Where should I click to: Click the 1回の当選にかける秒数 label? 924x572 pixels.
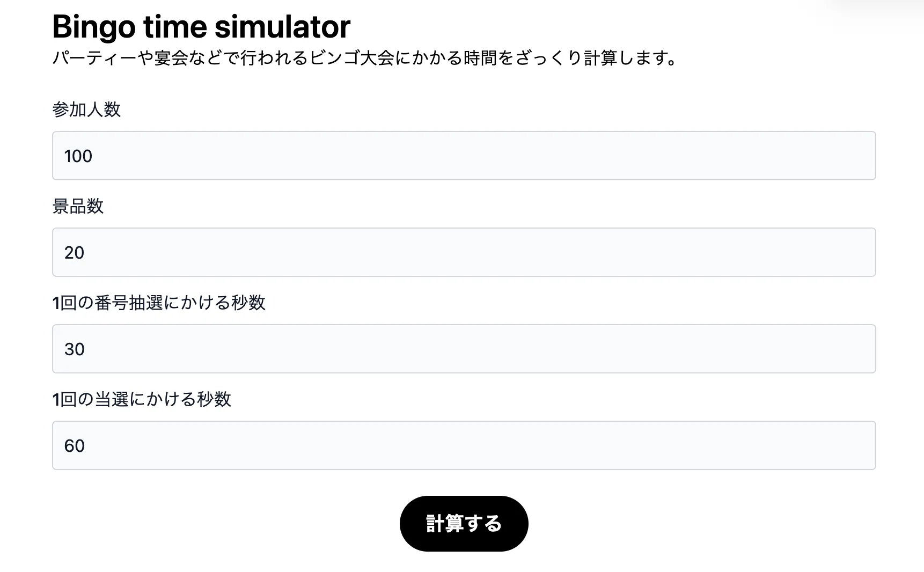pos(142,399)
